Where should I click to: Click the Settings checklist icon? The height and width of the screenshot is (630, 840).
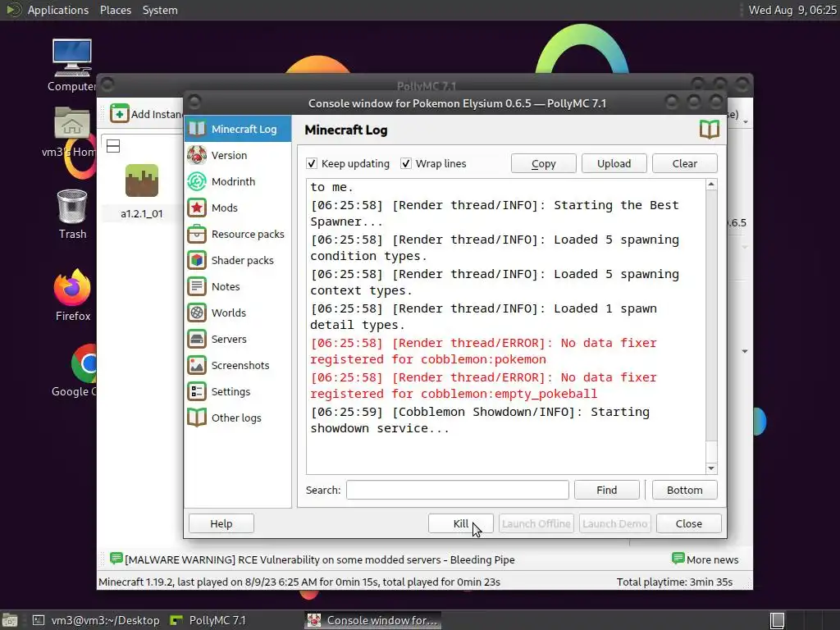pos(197,391)
